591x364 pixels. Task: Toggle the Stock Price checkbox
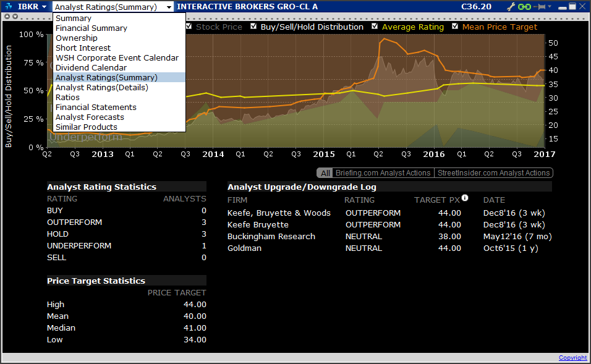189,27
